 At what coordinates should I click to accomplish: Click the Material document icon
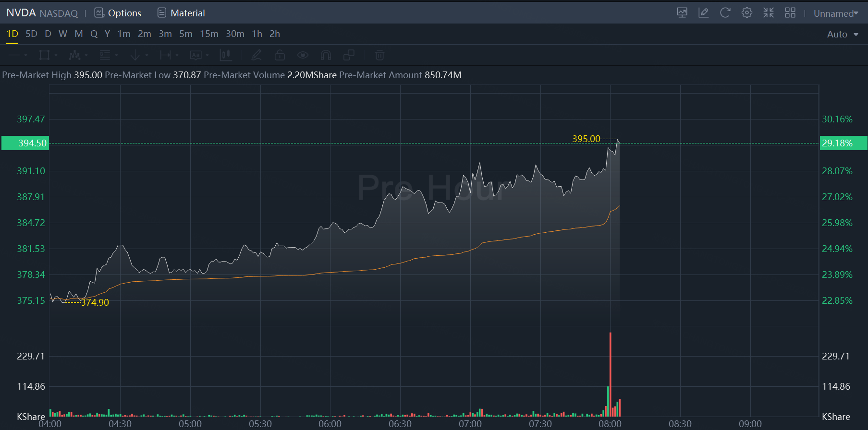coord(162,13)
